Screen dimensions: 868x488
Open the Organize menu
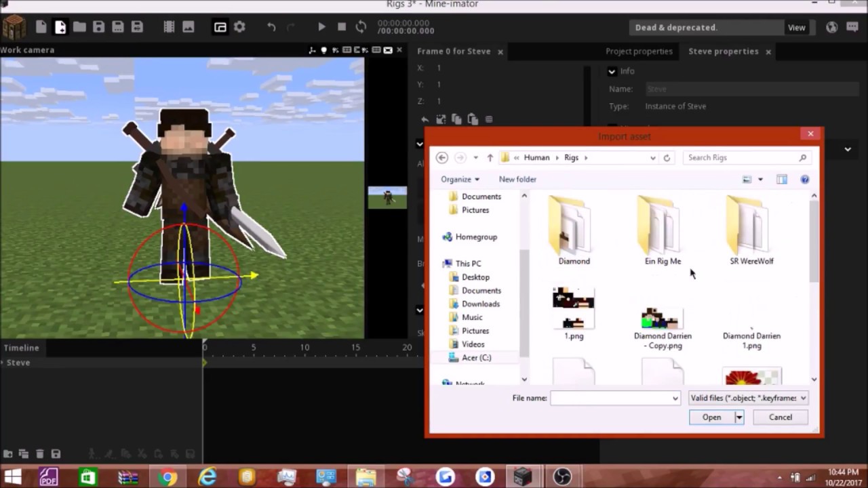click(460, 179)
